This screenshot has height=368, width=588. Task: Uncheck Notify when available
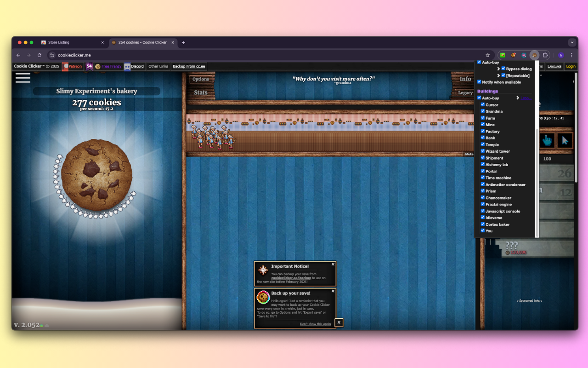click(479, 82)
